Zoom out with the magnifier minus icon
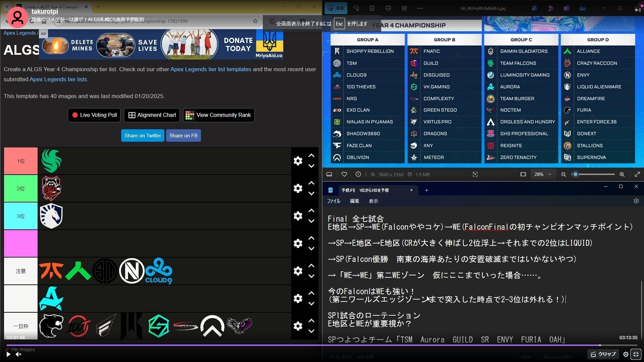This screenshot has width=644, height=362. [x=563, y=174]
